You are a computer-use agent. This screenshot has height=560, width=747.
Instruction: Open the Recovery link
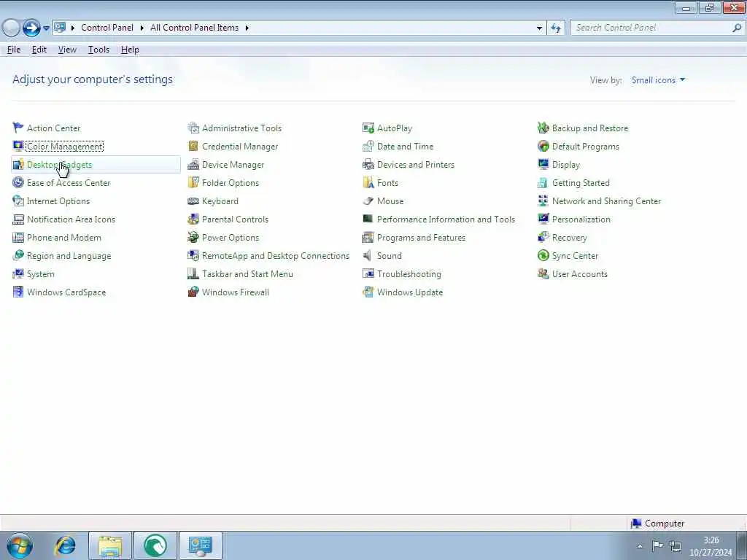coord(569,237)
